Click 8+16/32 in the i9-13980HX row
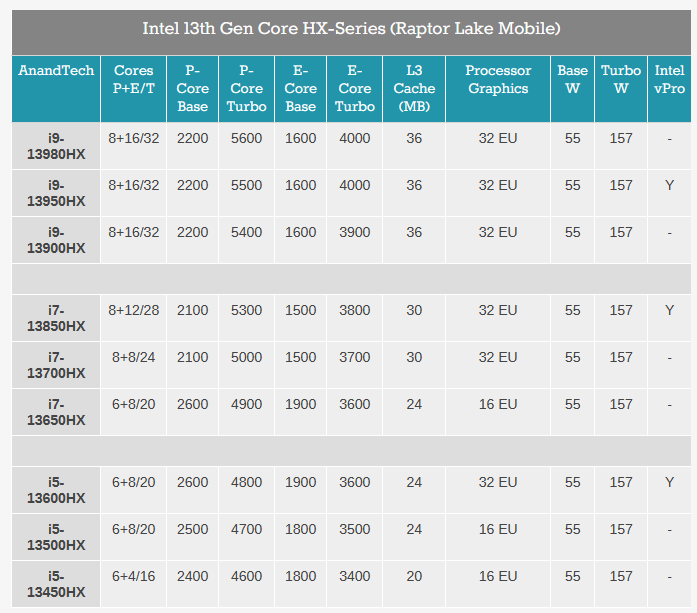Image resolution: width=697 pixels, height=613 pixels. point(133,138)
